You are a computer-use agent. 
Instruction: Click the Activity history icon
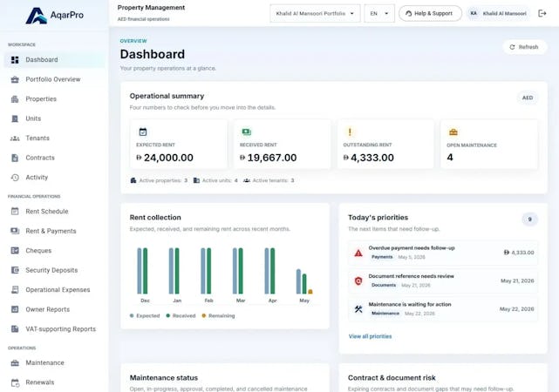[x=15, y=178]
